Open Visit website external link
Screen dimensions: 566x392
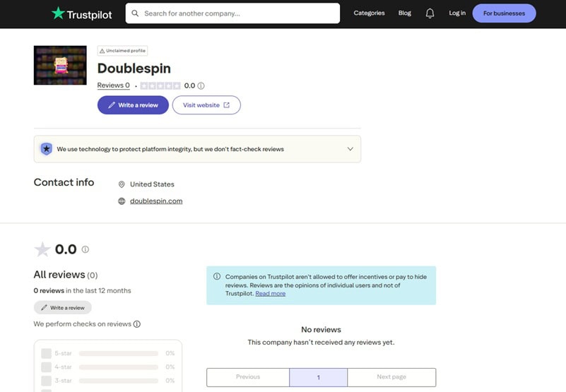[x=206, y=105]
